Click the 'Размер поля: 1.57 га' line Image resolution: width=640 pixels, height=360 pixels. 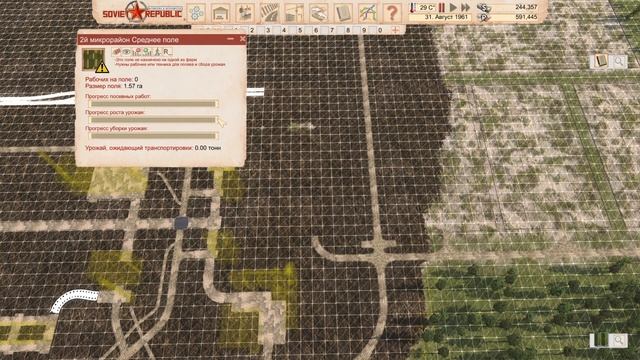tap(114, 86)
